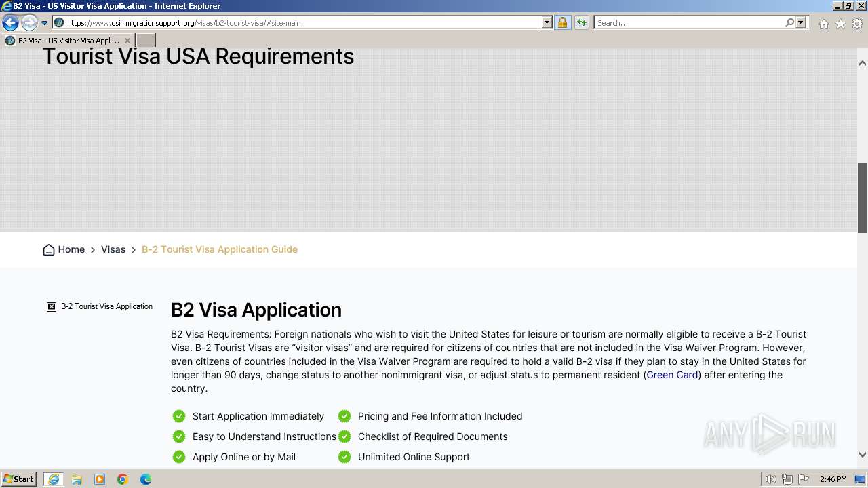Click the text Unlimited Online Support
868x488 pixels.
pos(414,457)
